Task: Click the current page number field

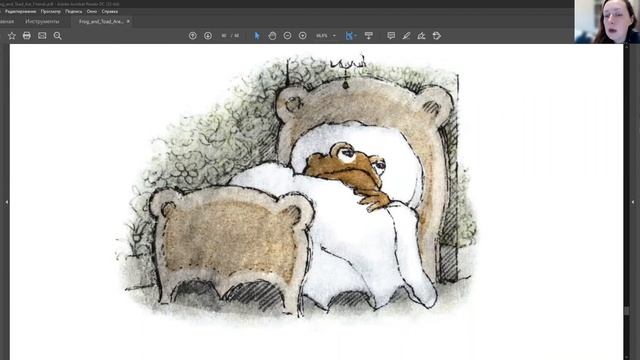Action: click(224, 36)
